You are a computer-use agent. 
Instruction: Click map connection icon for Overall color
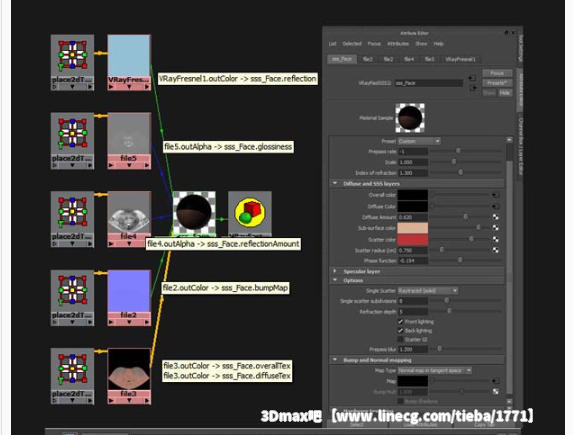coord(495,195)
